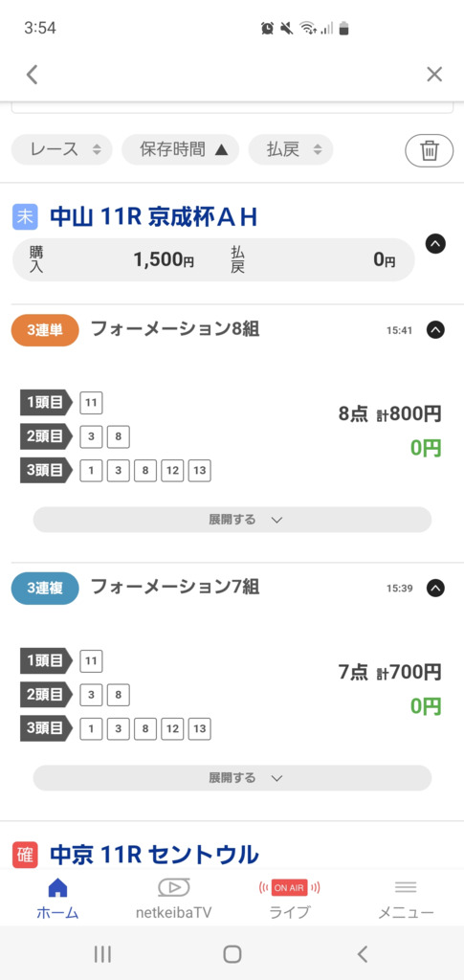Image resolution: width=464 pixels, height=980 pixels.
Task: Tap the Android recent apps button
Action: [102, 954]
